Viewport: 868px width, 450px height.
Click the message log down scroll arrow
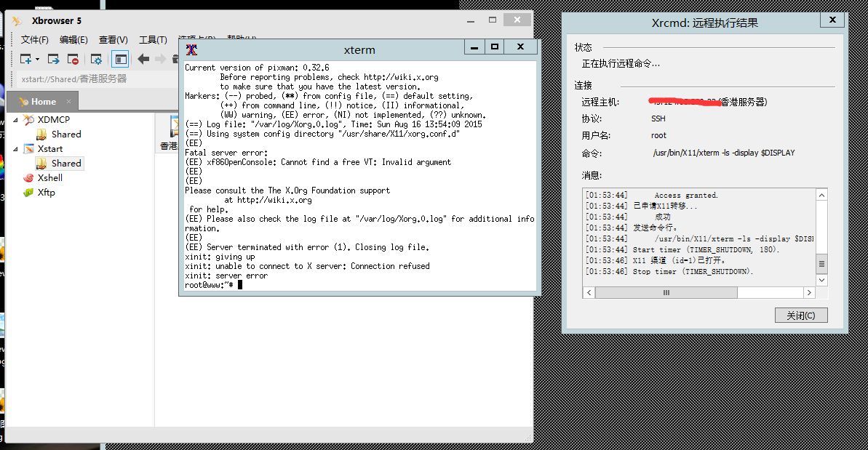click(x=821, y=281)
